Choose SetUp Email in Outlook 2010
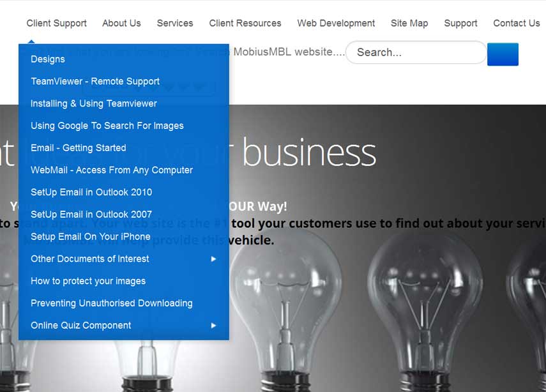This screenshot has height=392, width=546. tap(91, 192)
